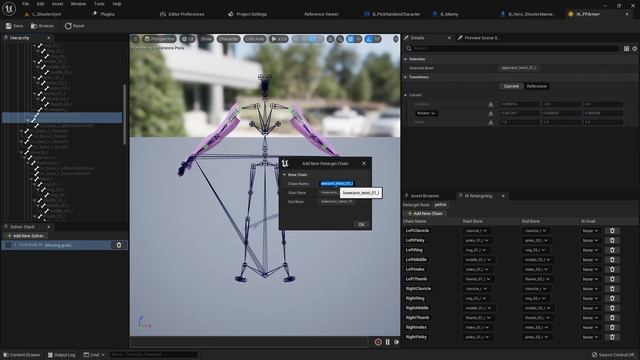Reset the IK Rig
Viewport: 640px width, 360px height.
pos(74,26)
